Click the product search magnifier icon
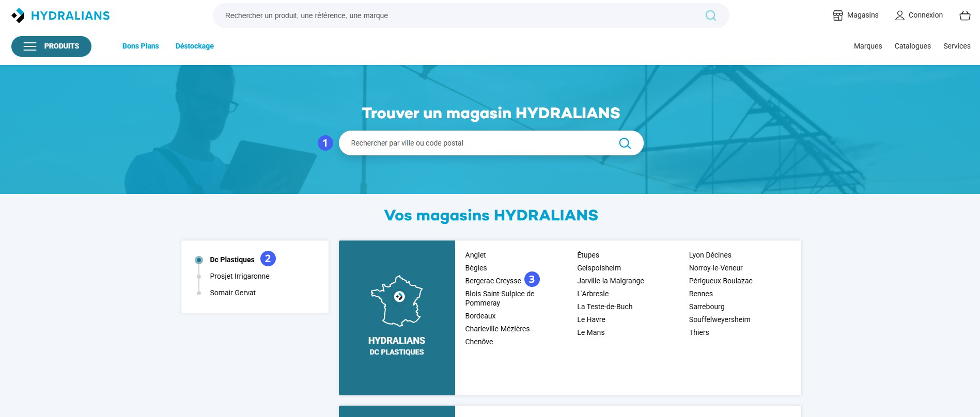 (711, 15)
